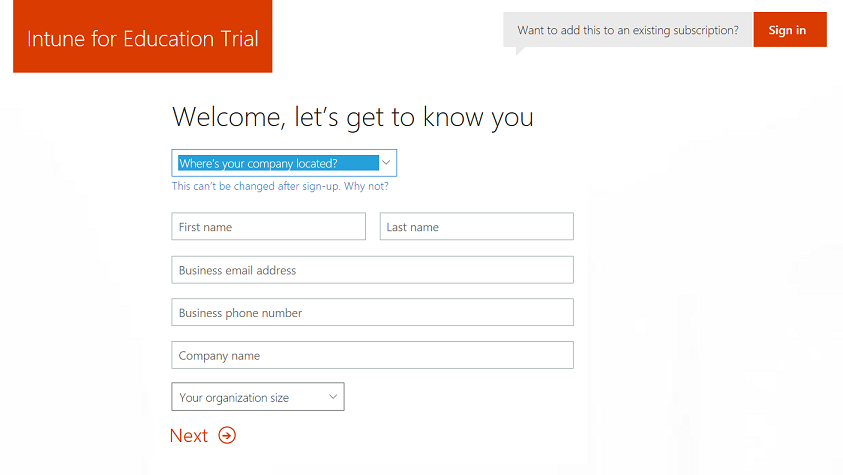Expand the company location dropdown arrow
This screenshot has height=475, width=843.
coord(387,163)
